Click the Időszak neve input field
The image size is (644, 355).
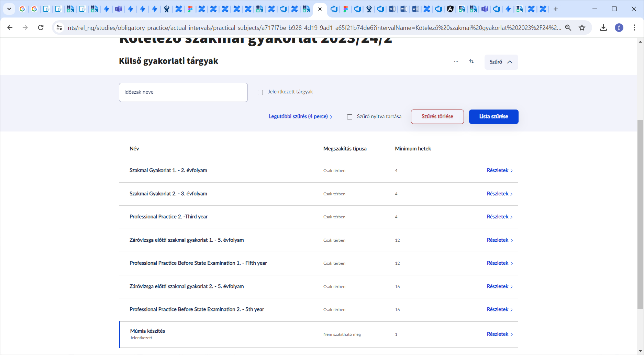pyautogui.click(x=183, y=92)
